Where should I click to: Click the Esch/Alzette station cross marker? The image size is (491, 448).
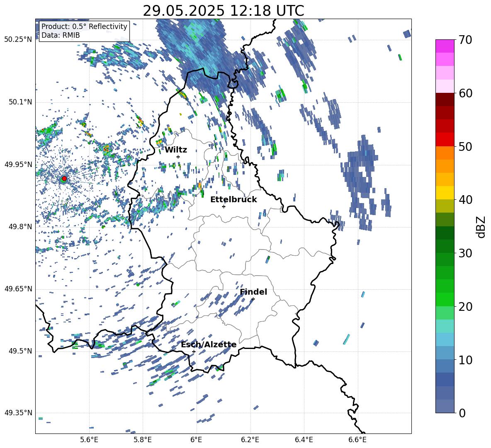[x=194, y=351]
